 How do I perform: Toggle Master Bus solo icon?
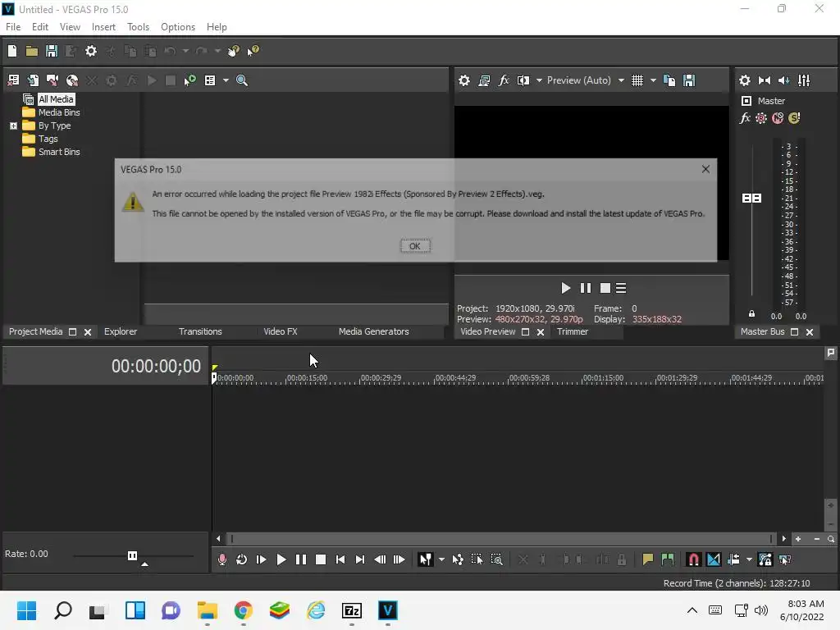(794, 118)
